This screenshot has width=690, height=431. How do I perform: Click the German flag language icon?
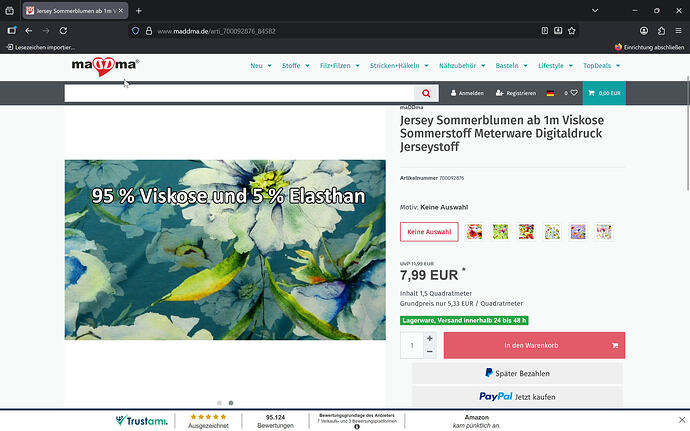click(550, 93)
